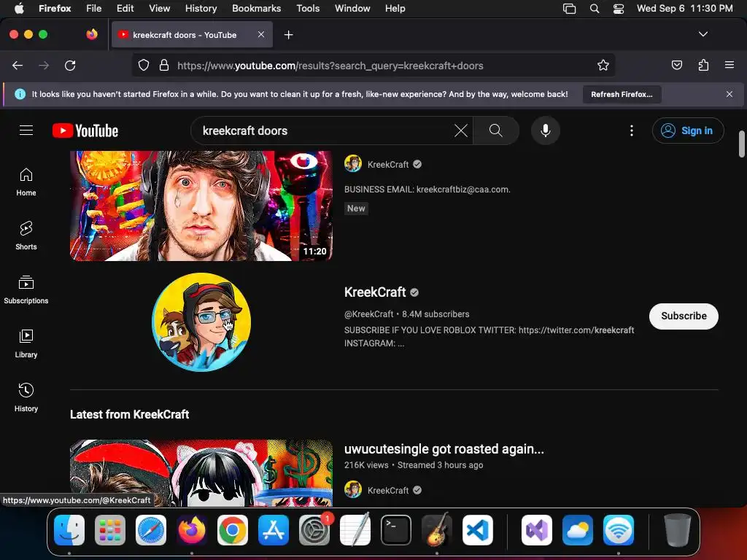747x560 pixels.
Task: Reload the page in Firefox
Action: [x=70, y=65]
